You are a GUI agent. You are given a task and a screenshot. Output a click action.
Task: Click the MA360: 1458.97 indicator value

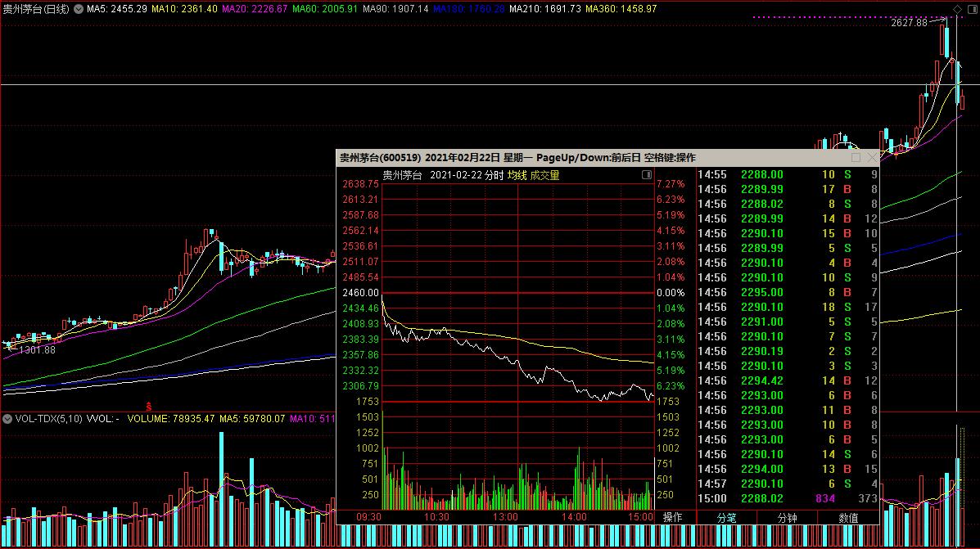coord(621,9)
